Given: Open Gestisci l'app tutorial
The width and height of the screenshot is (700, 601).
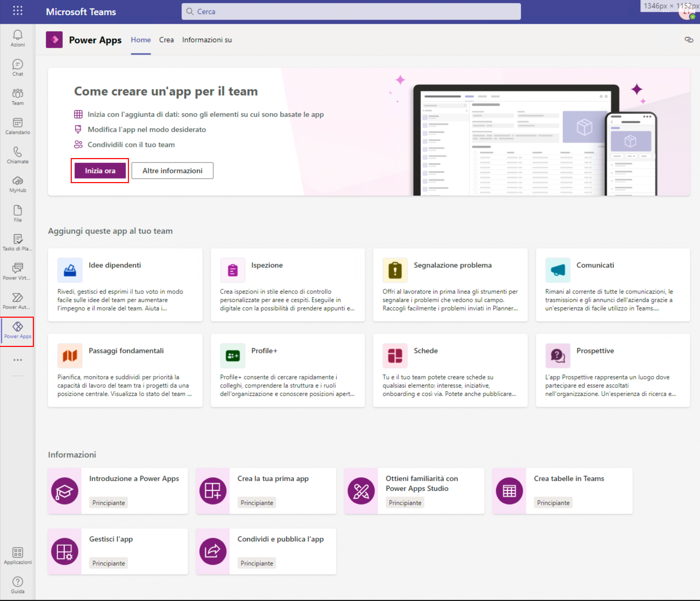Looking at the screenshot, I should [111, 539].
